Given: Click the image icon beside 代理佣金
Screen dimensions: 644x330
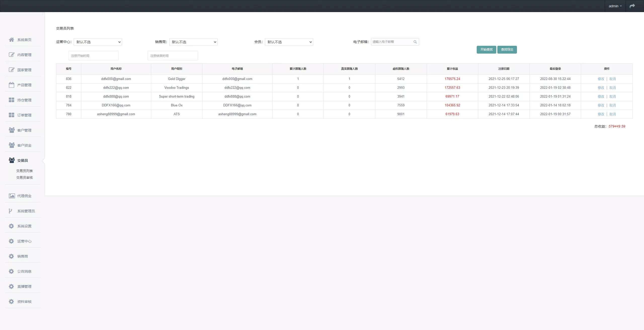Looking at the screenshot, I should [x=12, y=196].
